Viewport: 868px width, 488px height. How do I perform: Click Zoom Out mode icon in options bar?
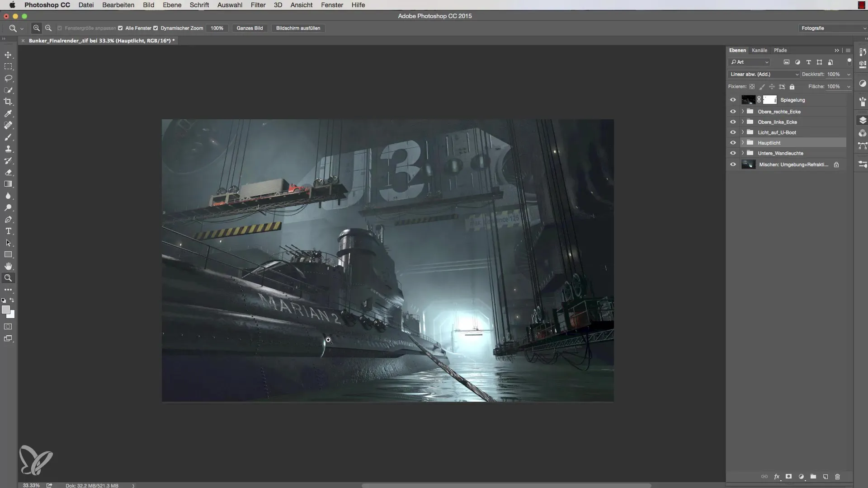(48, 28)
